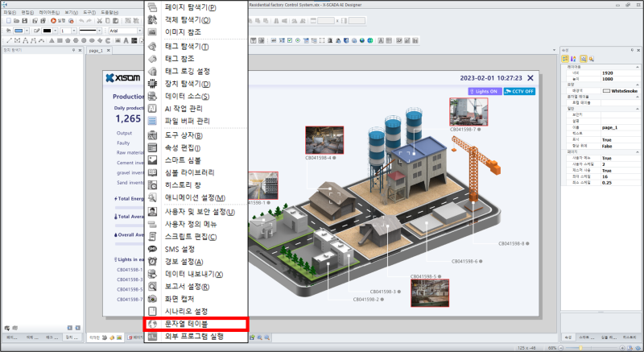Open the 도움말(H) menu in menu bar

pyautogui.click(x=109, y=13)
